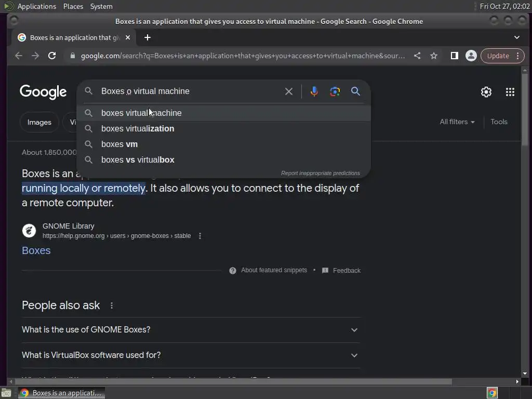The image size is (532, 399).
Task: Bookmark this page with the star icon
Action: click(x=434, y=56)
